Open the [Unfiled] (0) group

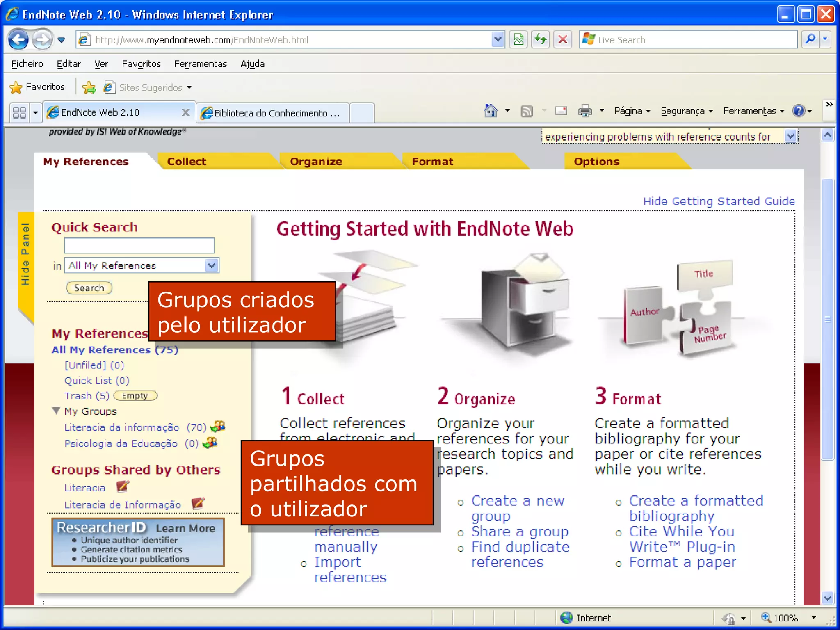coord(94,365)
